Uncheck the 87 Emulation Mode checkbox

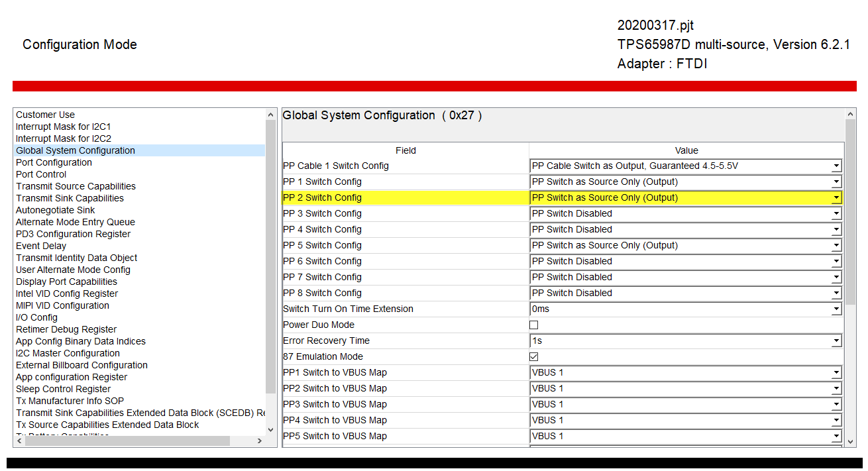tap(533, 356)
